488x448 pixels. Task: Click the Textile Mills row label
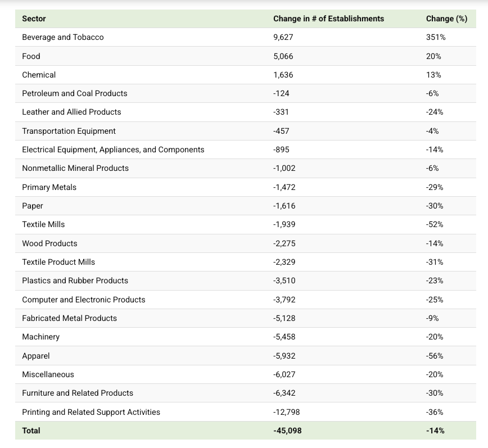pos(43,224)
